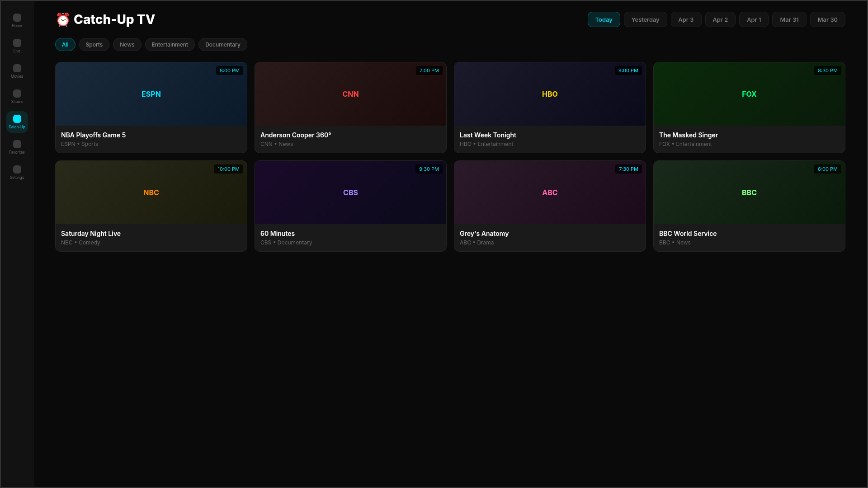The width and height of the screenshot is (868, 488).
Task: Open The Masked Singer card
Action: [x=749, y=108]
